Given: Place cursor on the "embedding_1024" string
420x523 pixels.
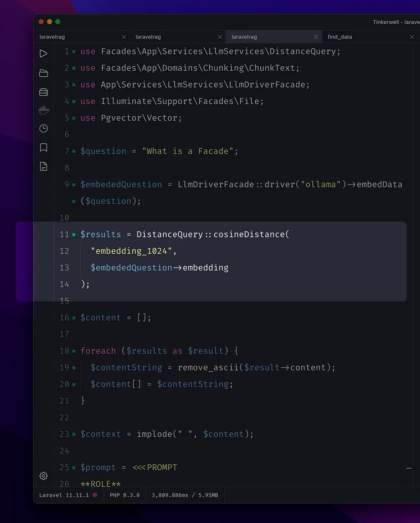Looking at the screenshot, I should 131,251.
